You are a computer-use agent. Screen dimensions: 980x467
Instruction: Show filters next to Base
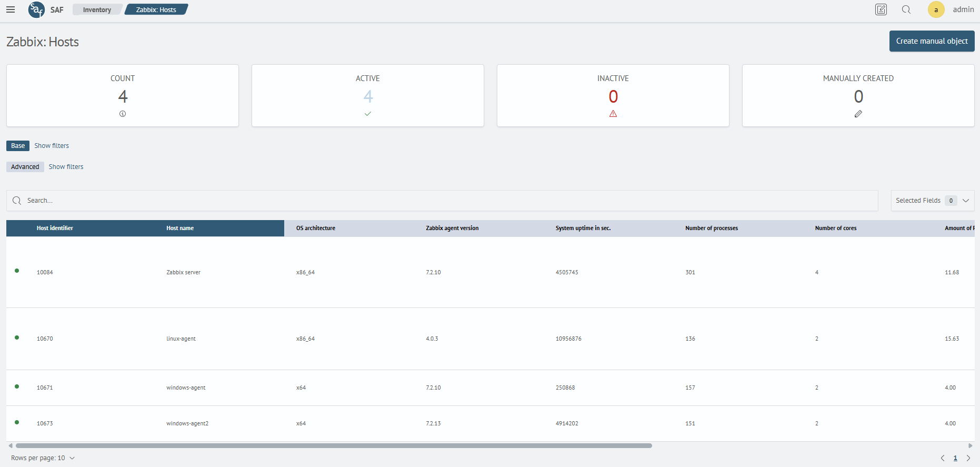click(52, 146)
